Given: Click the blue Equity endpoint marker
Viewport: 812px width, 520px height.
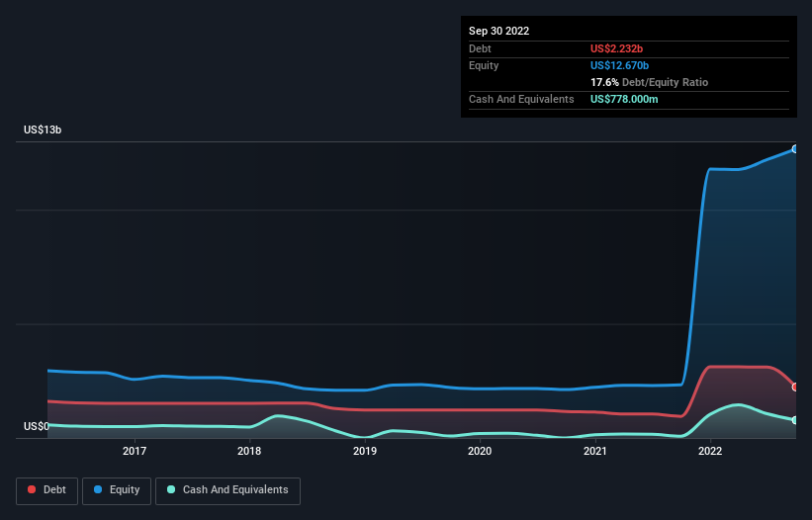Looking at the screenshot, I should coord(795,149).
